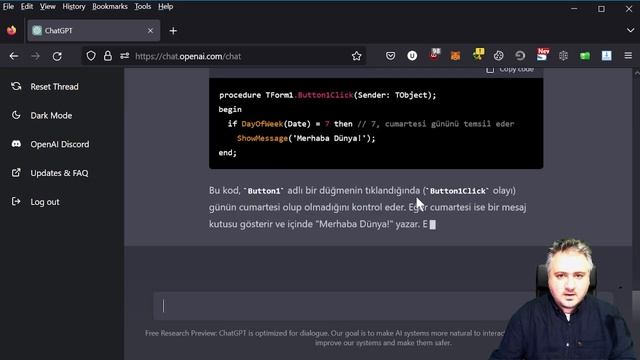Click the ShowMessage line in code
Viewport: 640px width, 360px height.
(x=306, y=138)
